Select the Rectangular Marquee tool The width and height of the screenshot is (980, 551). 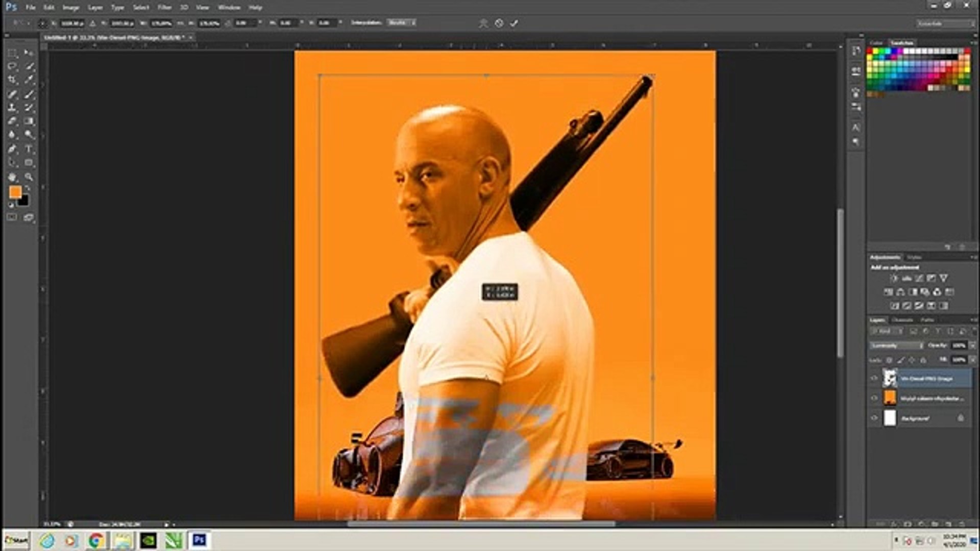click(12, 53)
